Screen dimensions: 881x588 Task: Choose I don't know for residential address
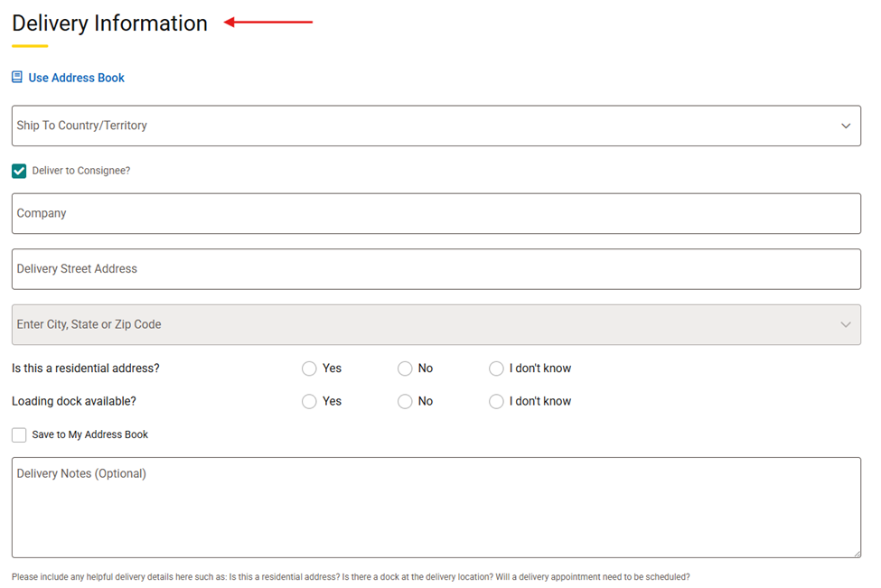tap(496, 369)
